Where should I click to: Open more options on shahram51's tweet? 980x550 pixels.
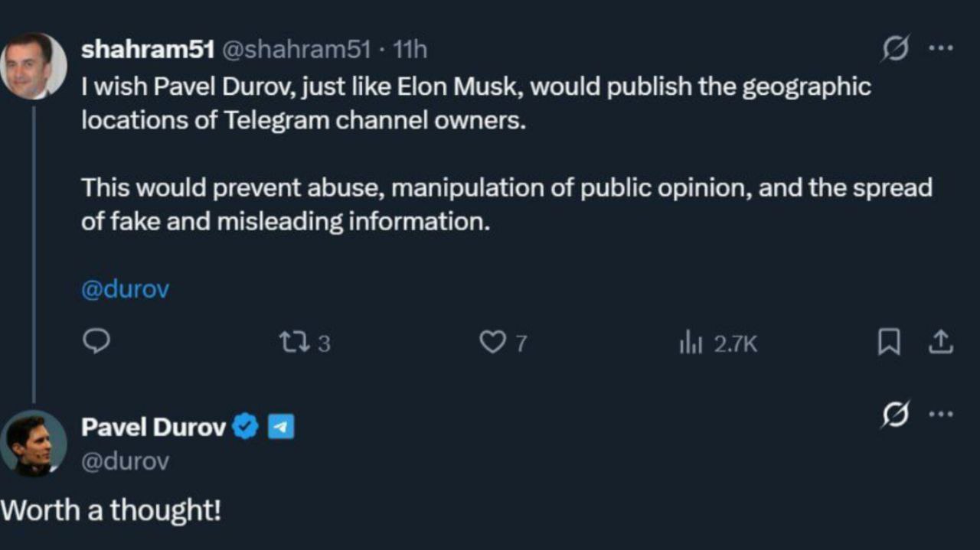(x=940, y=47)
